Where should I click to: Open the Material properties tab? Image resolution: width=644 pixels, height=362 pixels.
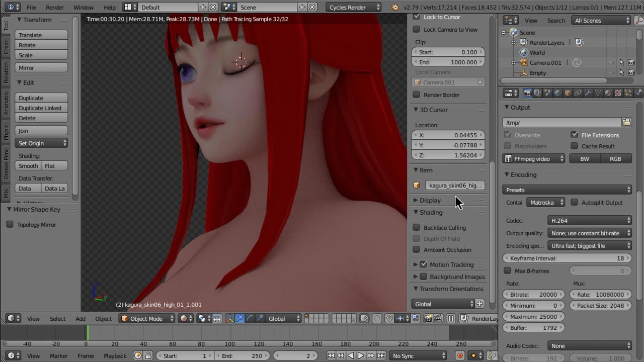608,93
